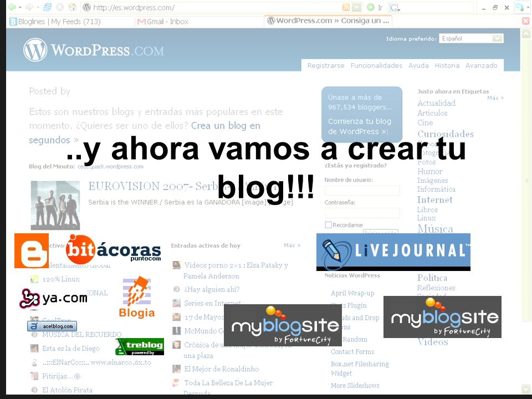Open the Contact Forms news item
This screenshot has height=399, width=532.
352,352
